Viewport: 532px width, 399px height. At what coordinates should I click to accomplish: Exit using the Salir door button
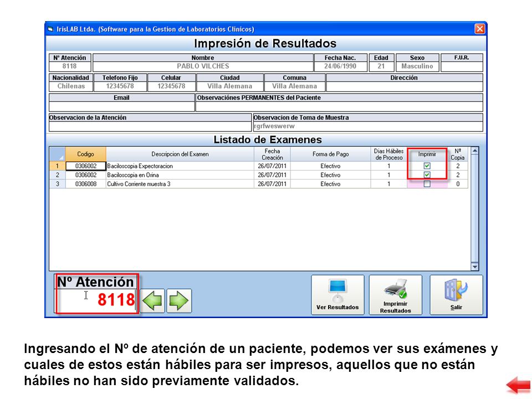(x=456, y=295)
